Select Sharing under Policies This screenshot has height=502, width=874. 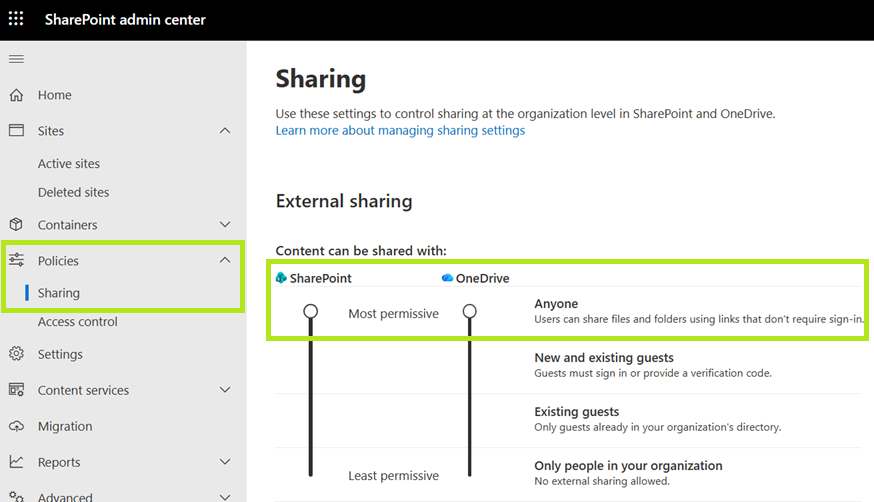pos(59,293)
